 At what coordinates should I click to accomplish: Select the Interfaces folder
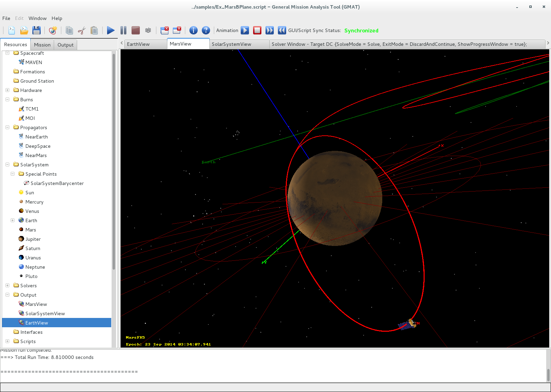point(31,332)
